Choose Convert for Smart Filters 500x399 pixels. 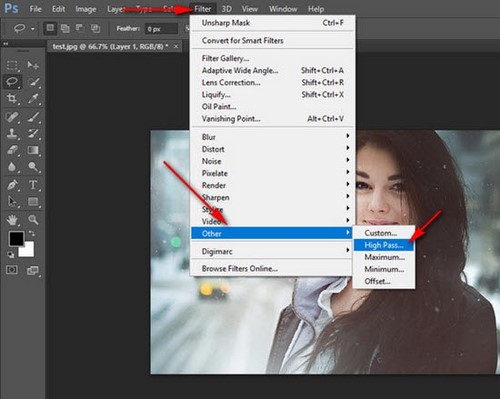[273, 41]
